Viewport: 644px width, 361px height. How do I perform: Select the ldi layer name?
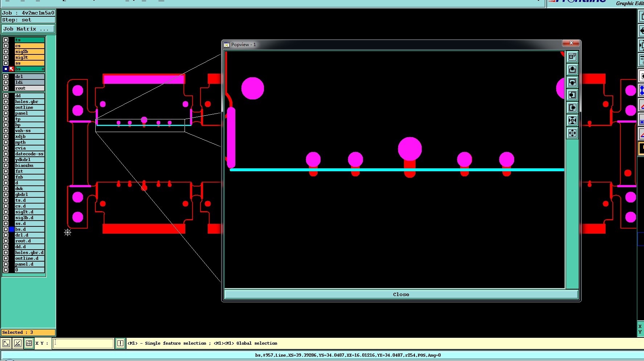[x=29, y=82]
